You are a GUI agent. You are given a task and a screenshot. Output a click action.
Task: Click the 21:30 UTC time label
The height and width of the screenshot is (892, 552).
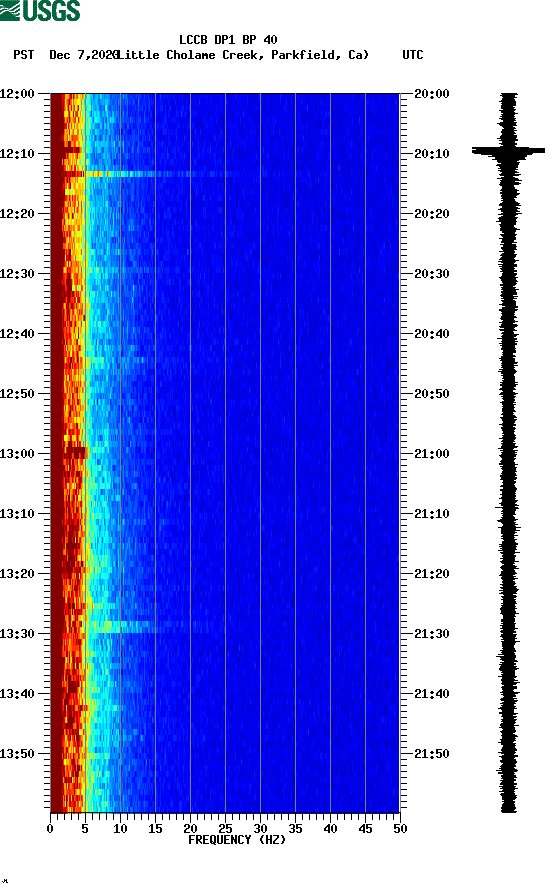(432, 634)
